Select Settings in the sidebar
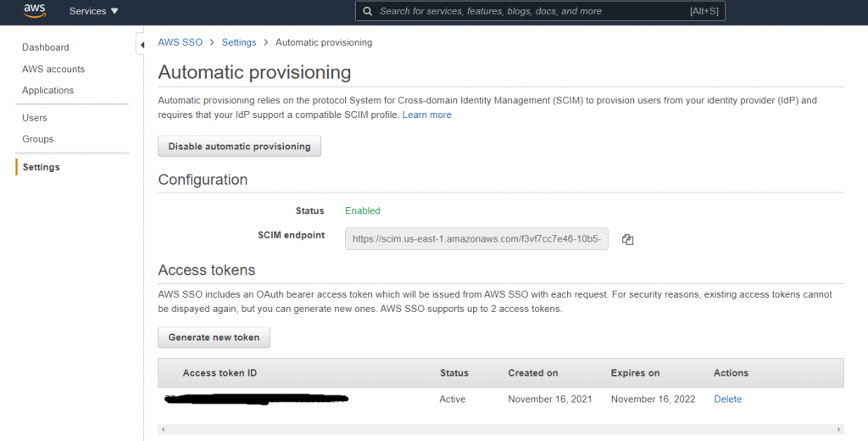The image size is (868, 441). [x=41, y=167]
